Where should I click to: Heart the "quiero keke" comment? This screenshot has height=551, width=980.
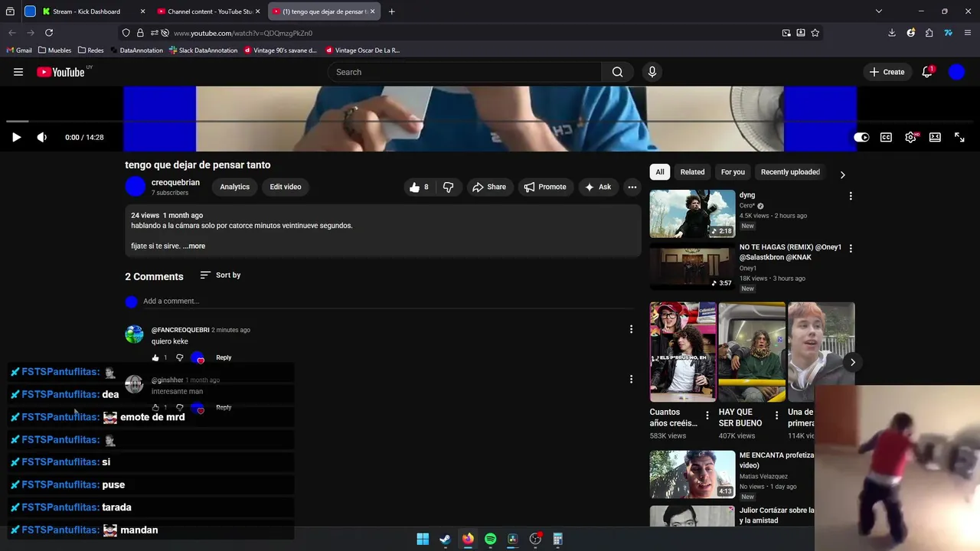[x=198, y=357]
